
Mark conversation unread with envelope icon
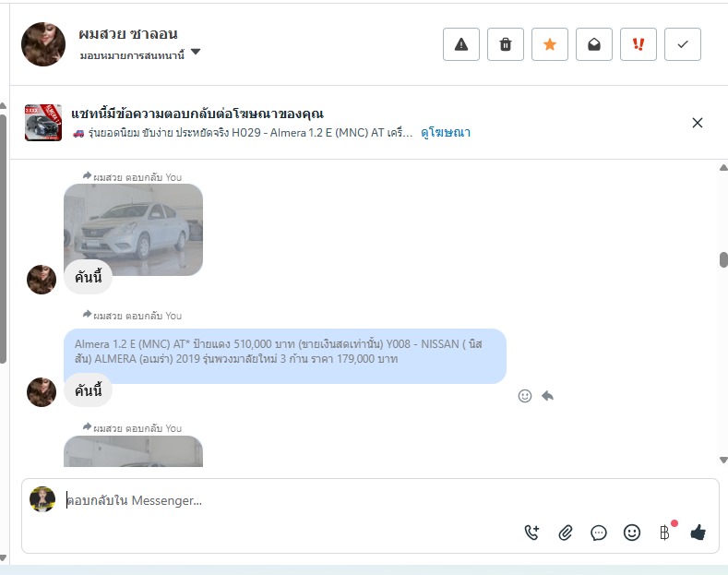(594, 44)
